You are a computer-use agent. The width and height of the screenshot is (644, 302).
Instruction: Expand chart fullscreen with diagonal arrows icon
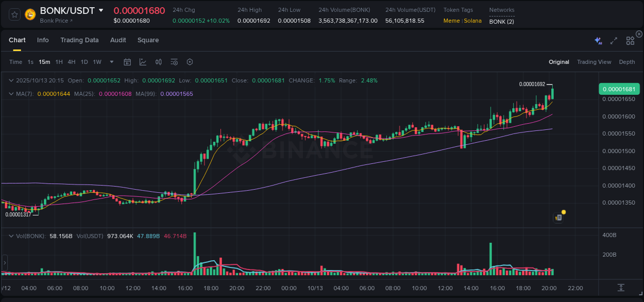tap(614, 40)
